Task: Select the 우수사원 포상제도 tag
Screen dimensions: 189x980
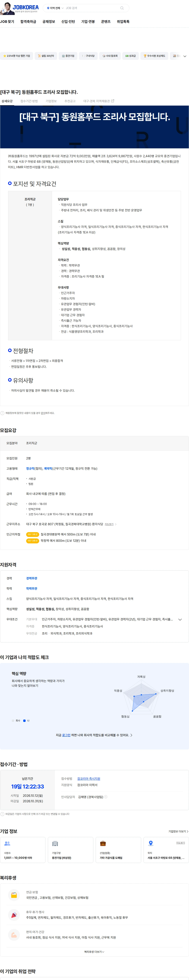Action: [x=154, y=56]
